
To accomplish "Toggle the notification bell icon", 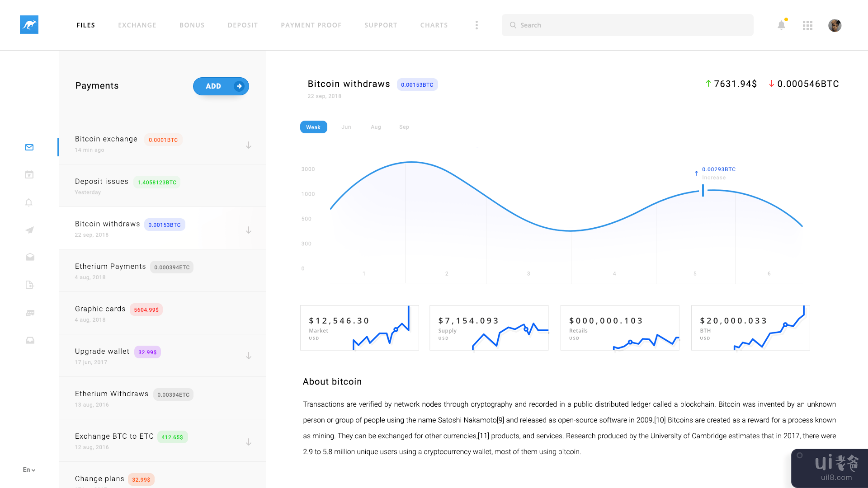I will tap(781, 25).
